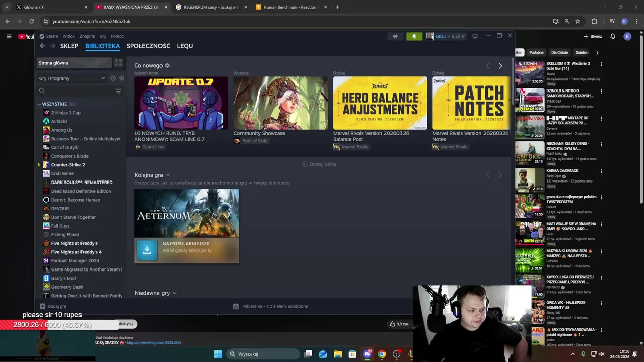The width and height of the screenshot is (644, 362).
Task: Select the Podobne filter chip
Action: click(x=536, y=52)
